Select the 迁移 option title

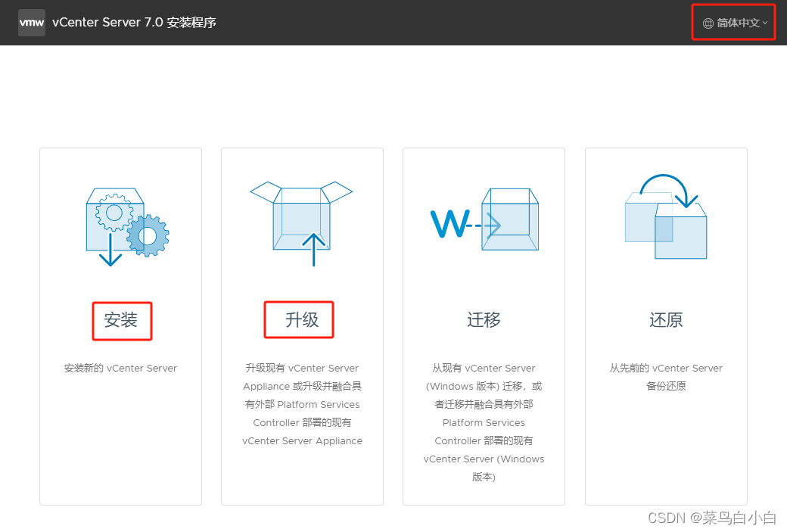484,320
